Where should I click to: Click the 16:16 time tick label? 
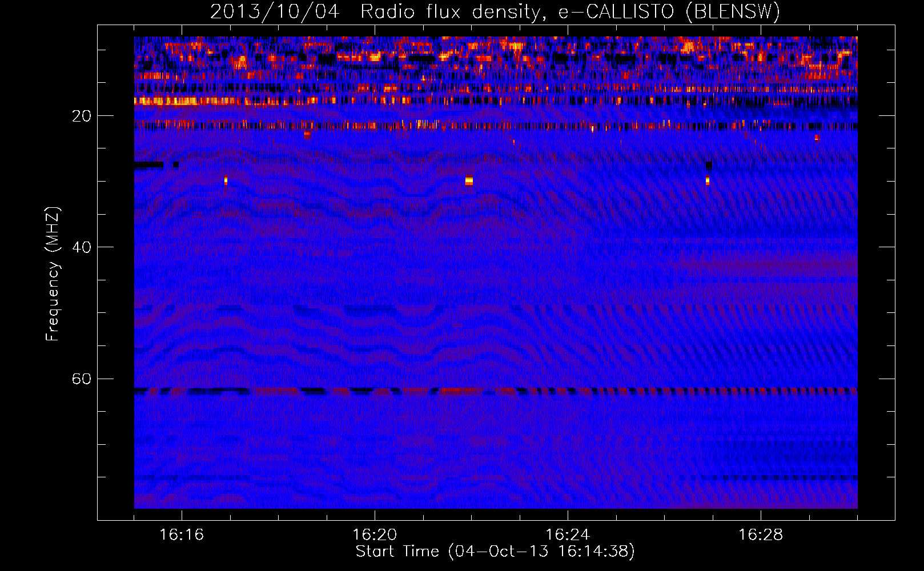pyautogui.click(x=182, y=535)
